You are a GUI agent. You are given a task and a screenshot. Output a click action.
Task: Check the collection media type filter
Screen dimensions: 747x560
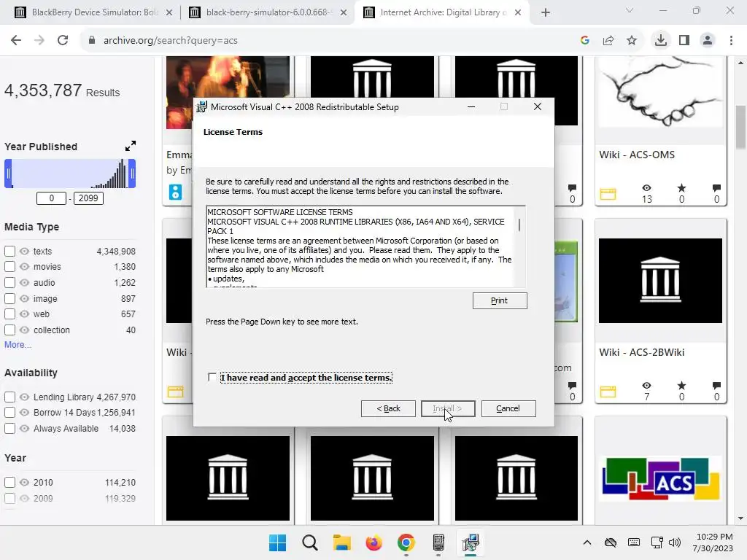[x=9, y=330]
